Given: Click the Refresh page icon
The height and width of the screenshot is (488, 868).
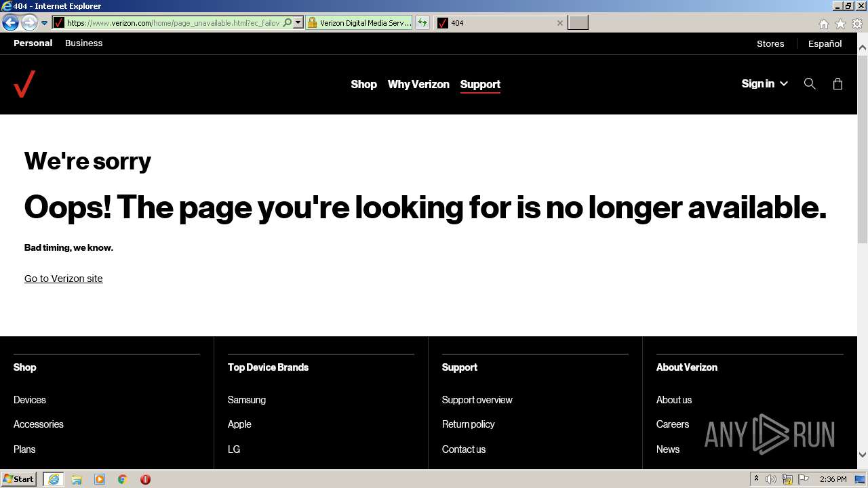Looking at the screenshot, I should pyautogui.click(x=422, y=22).
